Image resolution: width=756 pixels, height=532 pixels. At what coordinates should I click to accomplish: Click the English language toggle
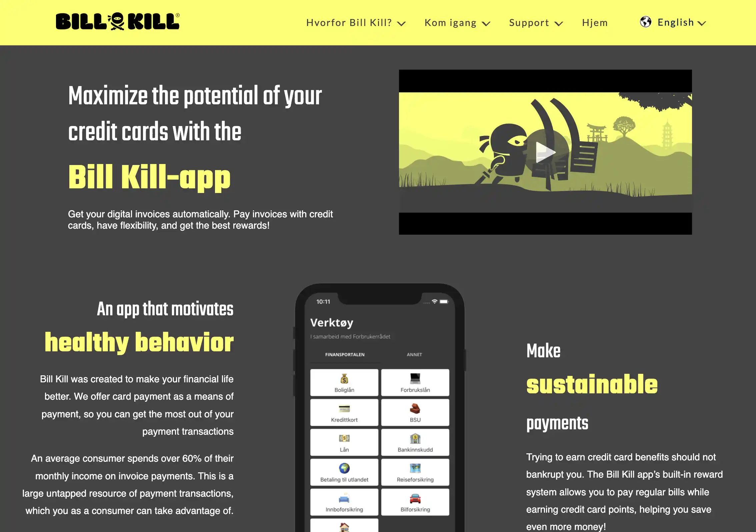point(674,22)
